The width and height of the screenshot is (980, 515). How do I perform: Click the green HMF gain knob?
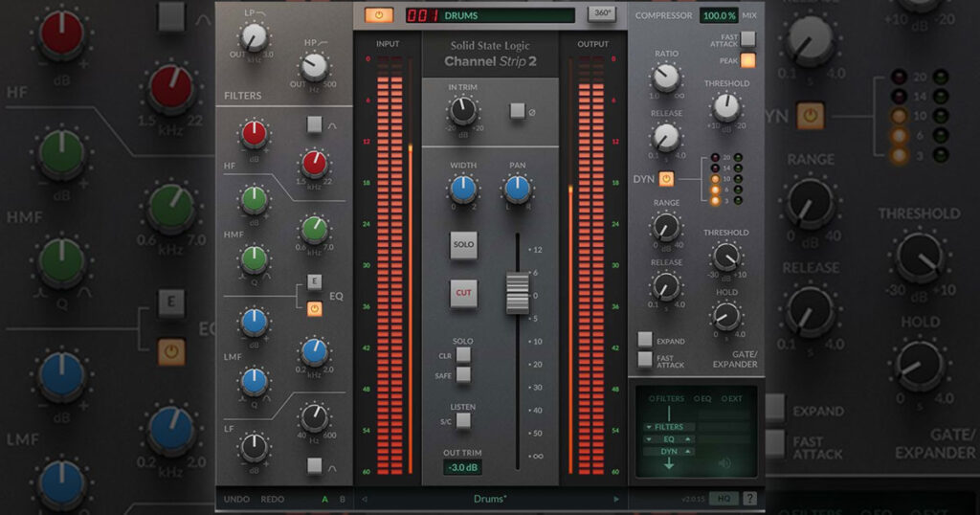[x=255, y=199]
